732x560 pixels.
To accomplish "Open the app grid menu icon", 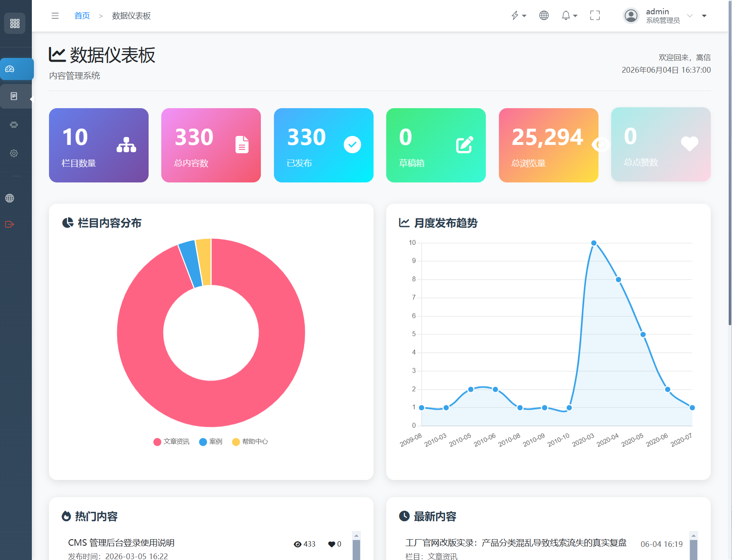I will click(15, 23).
